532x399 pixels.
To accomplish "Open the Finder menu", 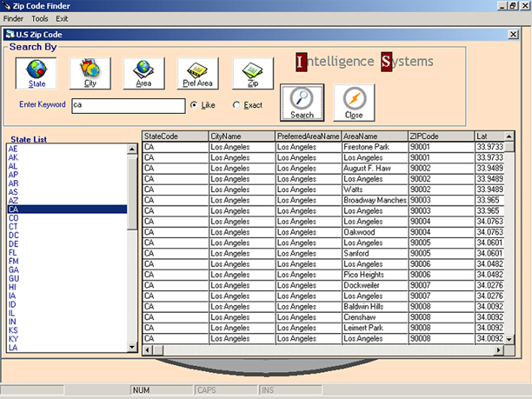I will point(14,18).
